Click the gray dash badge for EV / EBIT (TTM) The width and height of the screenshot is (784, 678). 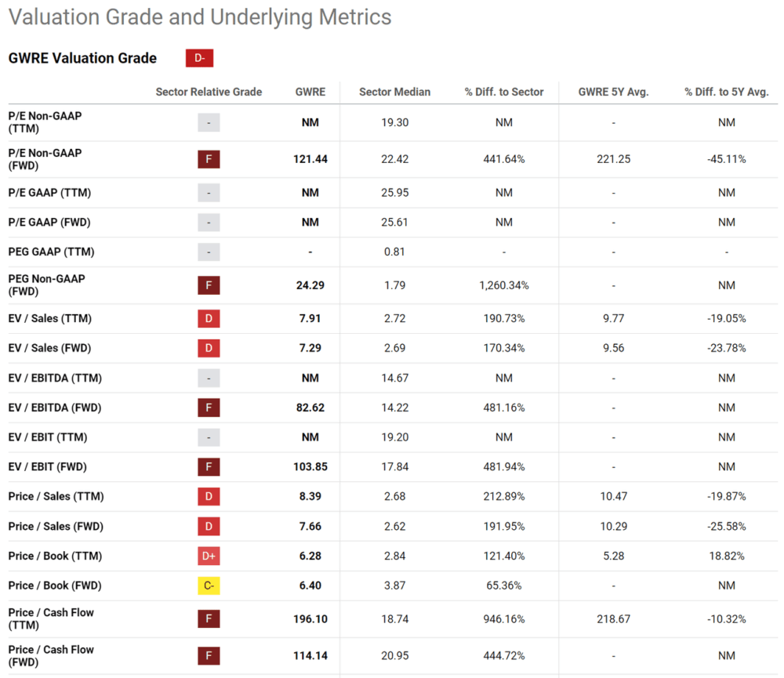point(209,437)
